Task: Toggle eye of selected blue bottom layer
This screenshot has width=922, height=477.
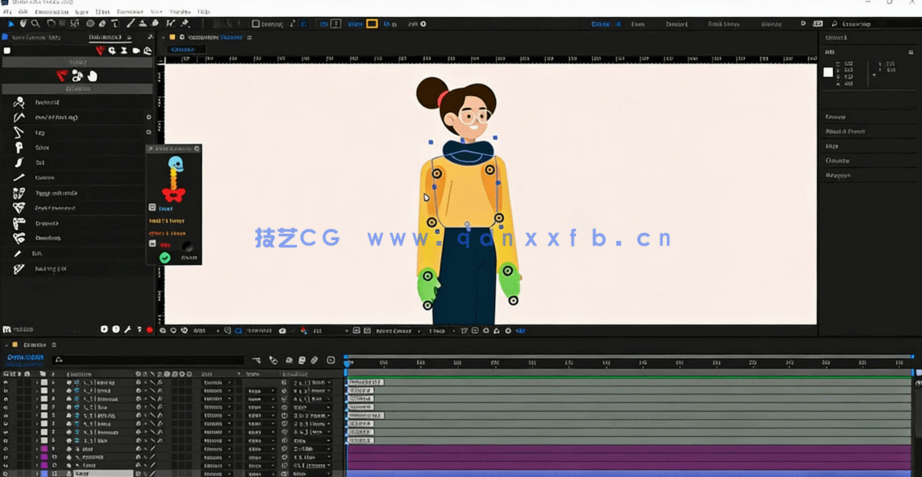Action: click(6, 473)
